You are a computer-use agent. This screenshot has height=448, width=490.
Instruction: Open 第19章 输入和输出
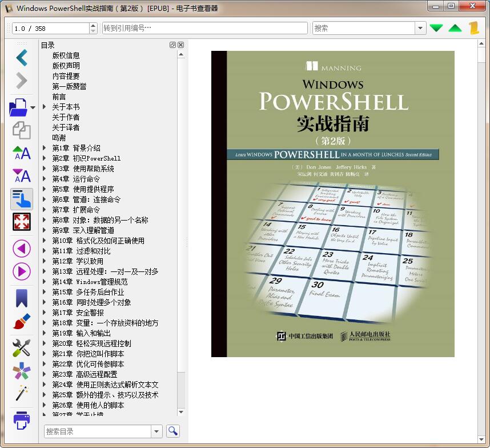pos(81,333)
